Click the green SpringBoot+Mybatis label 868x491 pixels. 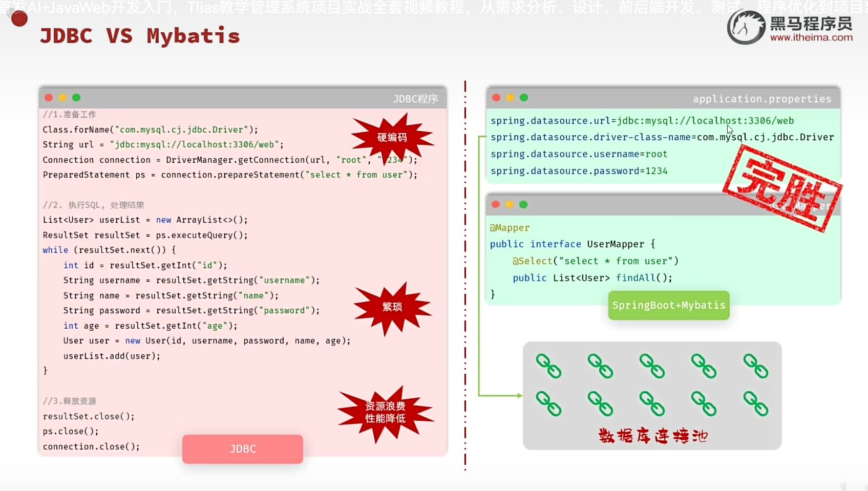tap(669, 305)
